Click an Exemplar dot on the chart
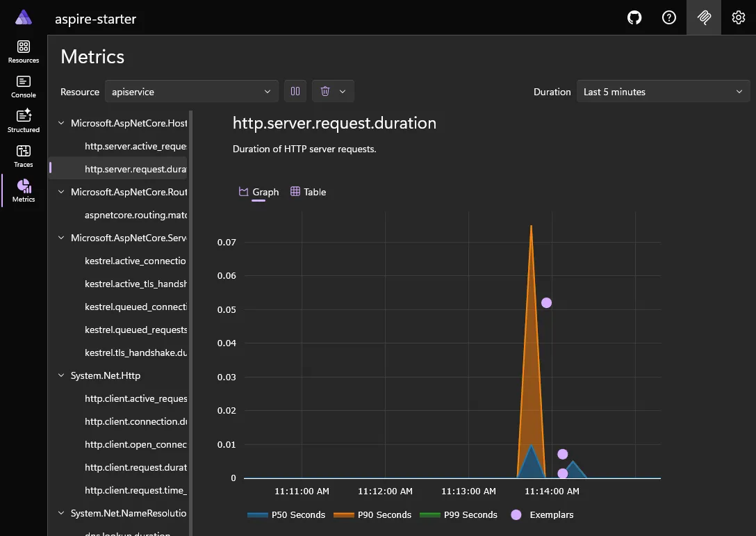Screen dimensions: 756x536 (546, 302)
